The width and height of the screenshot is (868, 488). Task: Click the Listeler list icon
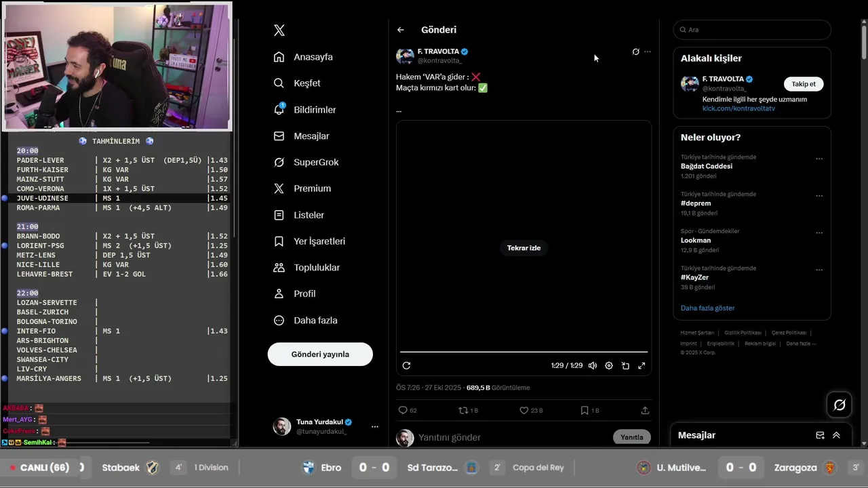(x=279, y=215)
